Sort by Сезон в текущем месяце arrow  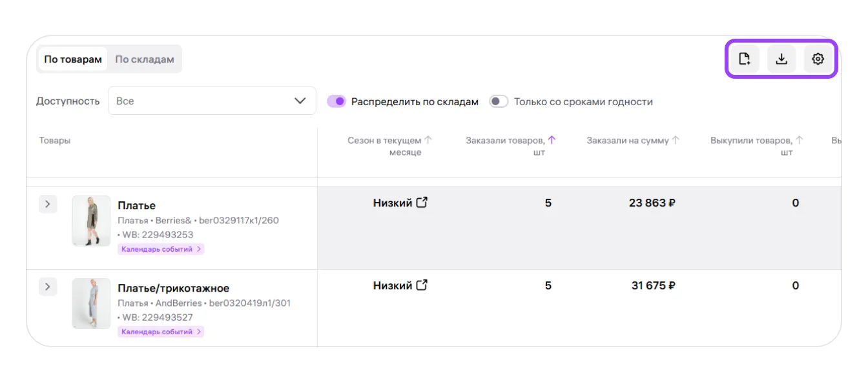[x=428, y=140]
